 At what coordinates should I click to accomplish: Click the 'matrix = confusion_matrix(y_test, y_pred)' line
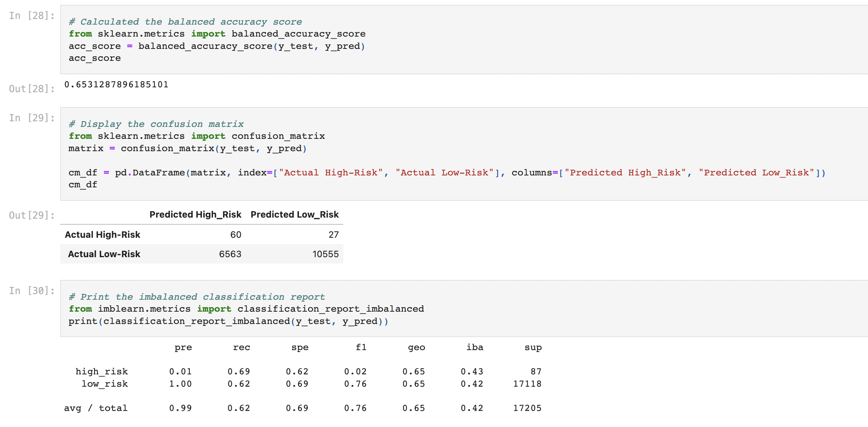coord(188,149)
